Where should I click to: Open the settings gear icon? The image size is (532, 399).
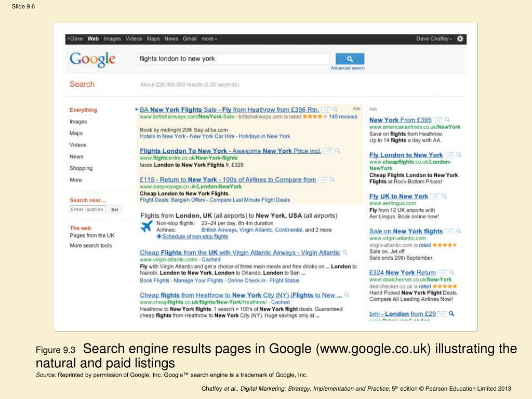[x=460, y=38]
